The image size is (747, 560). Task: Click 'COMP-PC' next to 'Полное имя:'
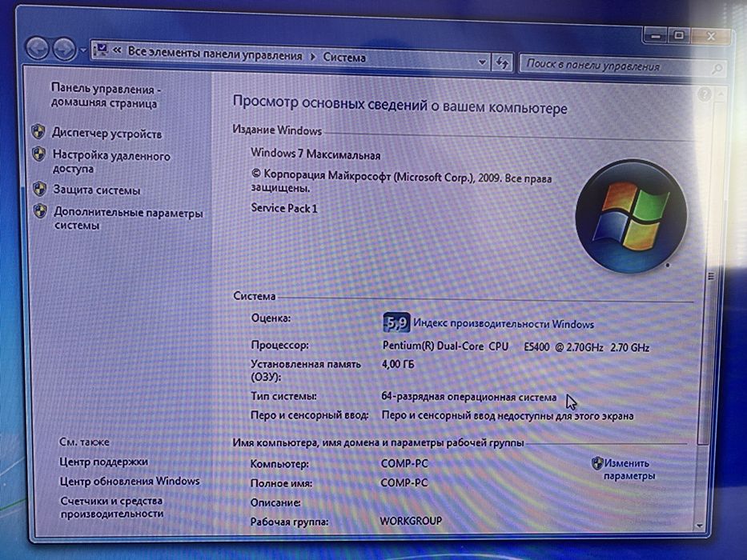tap(404, 483)
